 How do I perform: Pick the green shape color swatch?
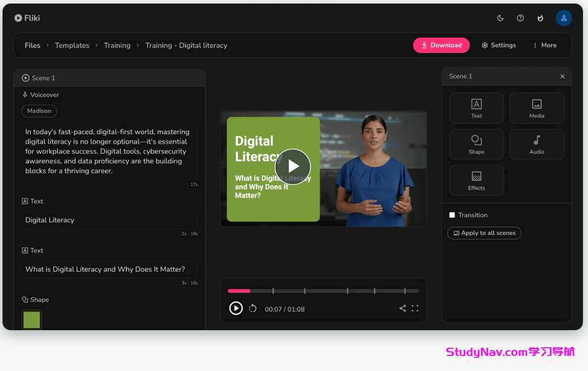[x=32, y=320]
